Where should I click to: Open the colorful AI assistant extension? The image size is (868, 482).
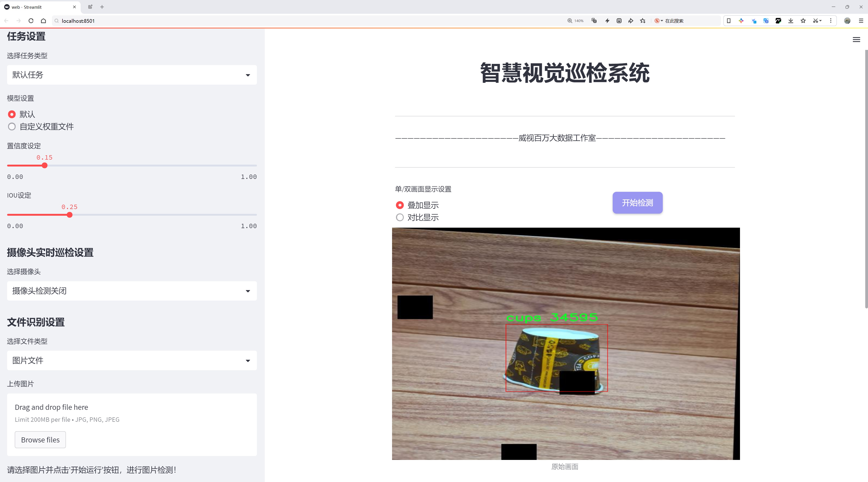(741, 21)
